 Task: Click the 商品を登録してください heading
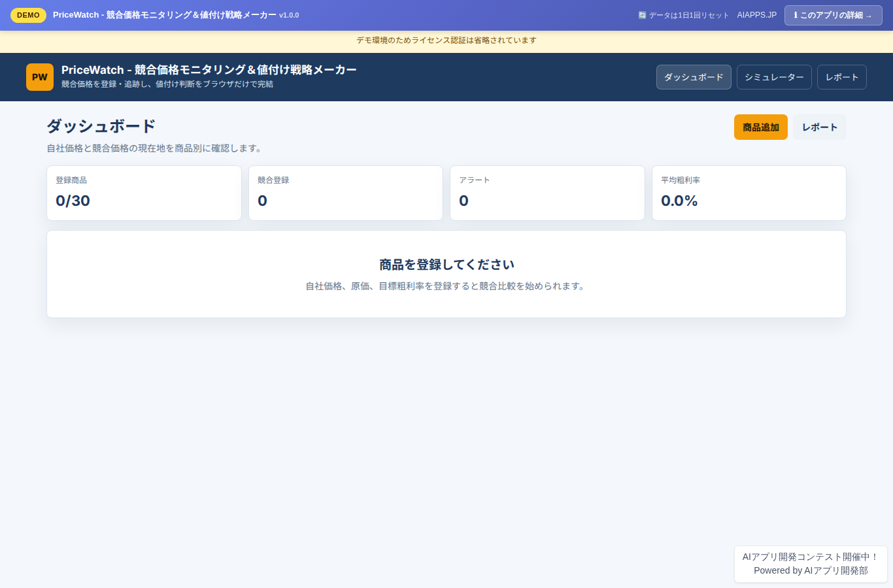446,265
